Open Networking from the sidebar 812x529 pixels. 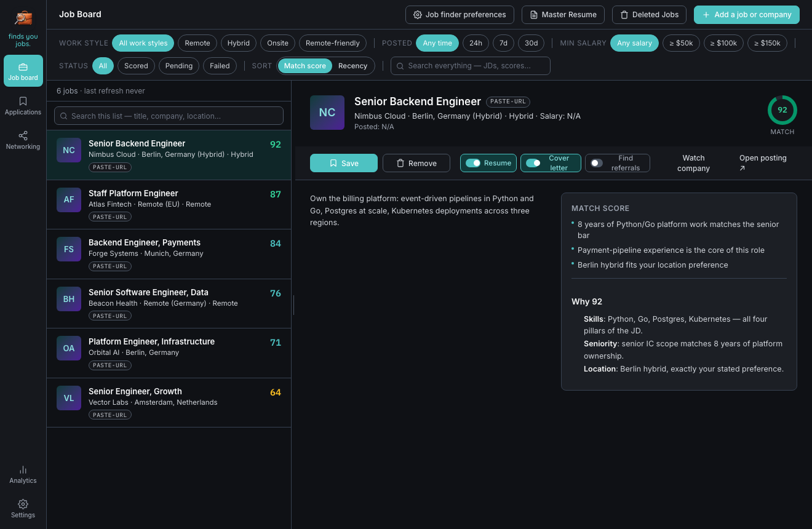pyautogui.click(x=23, y=140)
